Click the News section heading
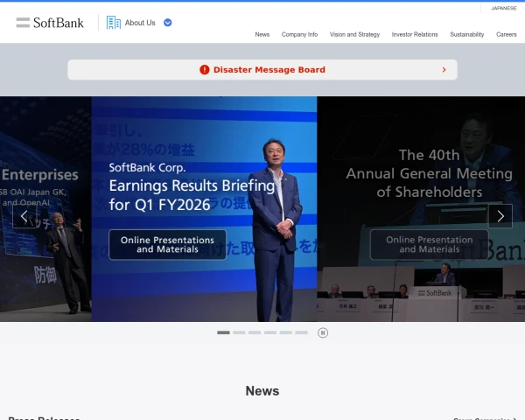 [x=262, y=391]
